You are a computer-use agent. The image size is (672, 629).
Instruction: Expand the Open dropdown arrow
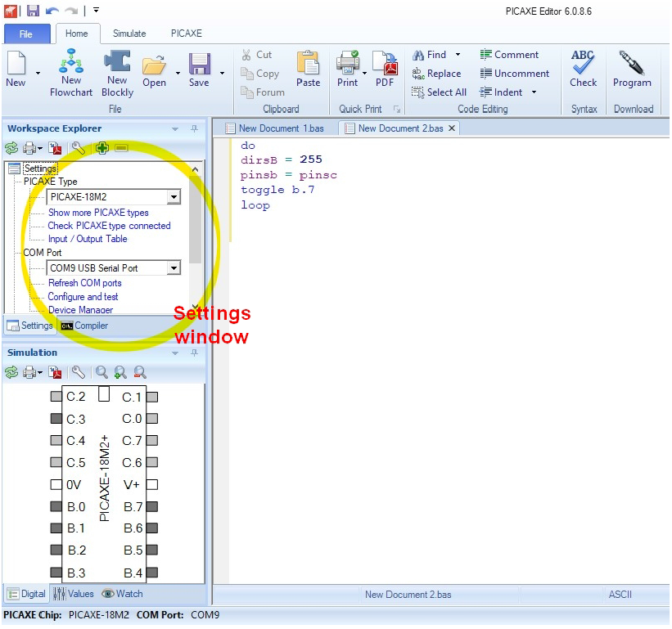(x=178, y=74)
